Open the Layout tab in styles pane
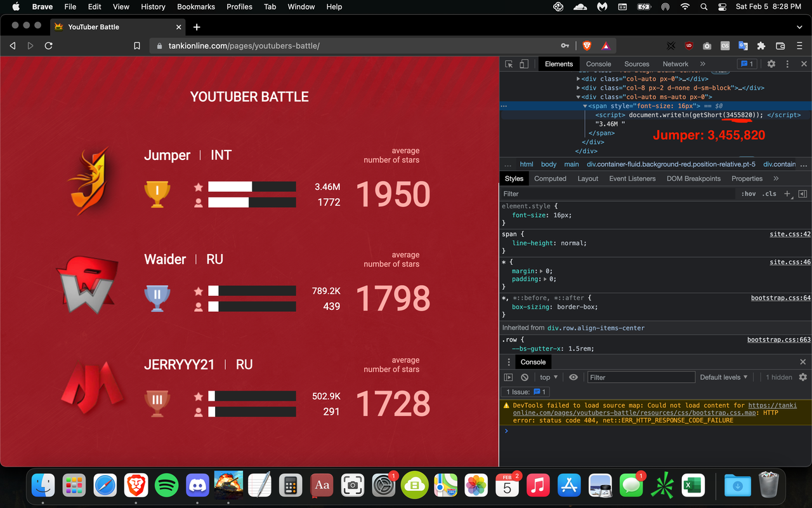Viewport: 812px width, 508px height. [587, 178]
